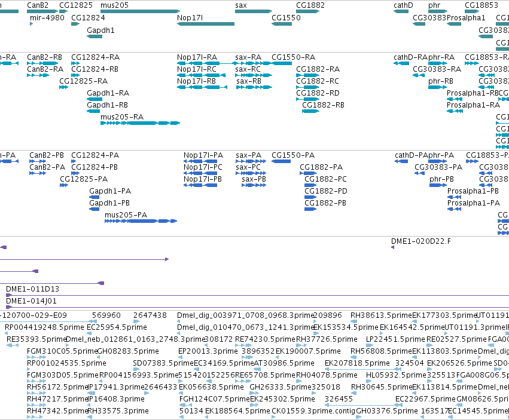Click the RH33575.3prime EST label
The width and height of the screenshot is (509, 420).
coord(118,411)
